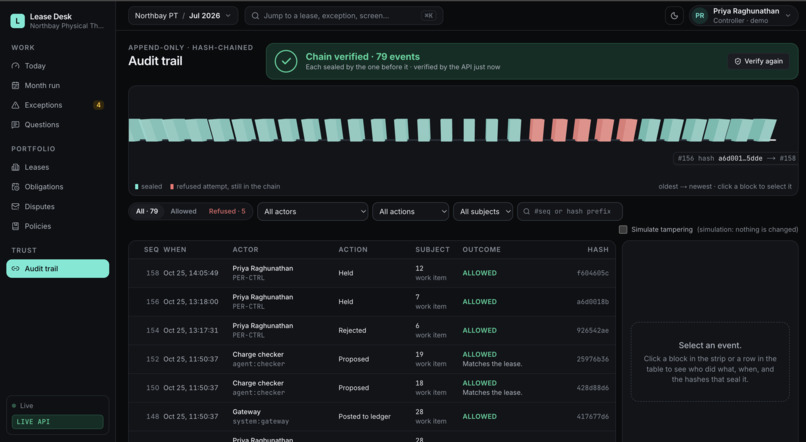This screenshot has width=806, height=442.
Task: Click the #156 hash a6d001…5dde label
Action: tap(736, 158)
